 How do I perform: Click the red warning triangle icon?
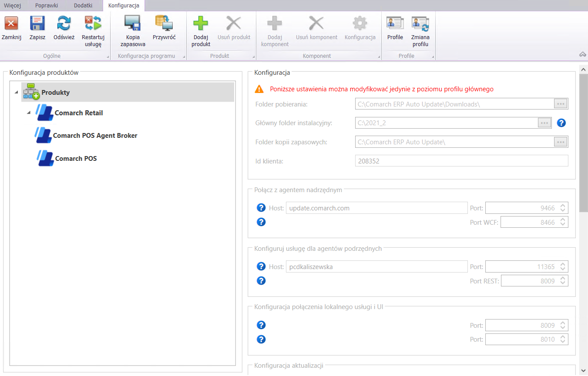259,89
